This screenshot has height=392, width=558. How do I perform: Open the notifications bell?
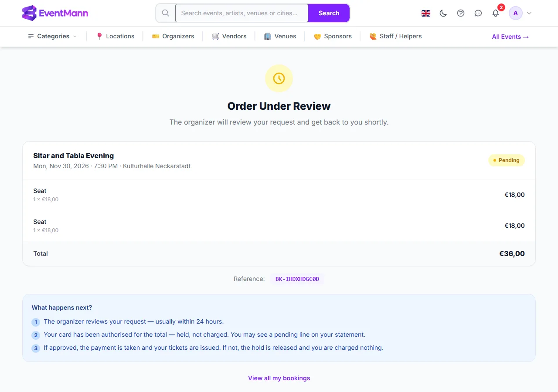496,13
